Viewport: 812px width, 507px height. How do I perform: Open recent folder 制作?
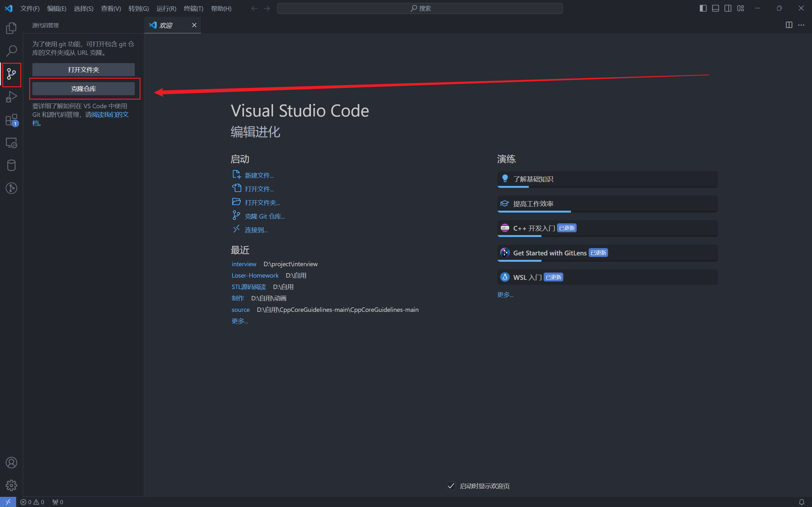(x=238, y=299)
